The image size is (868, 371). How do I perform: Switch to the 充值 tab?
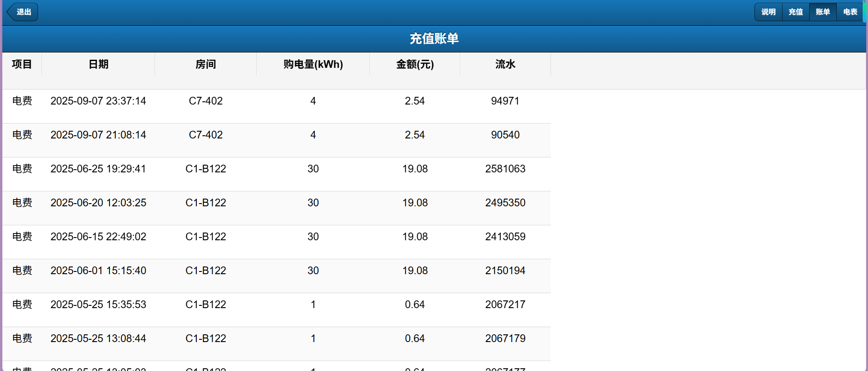pos(795,12)
